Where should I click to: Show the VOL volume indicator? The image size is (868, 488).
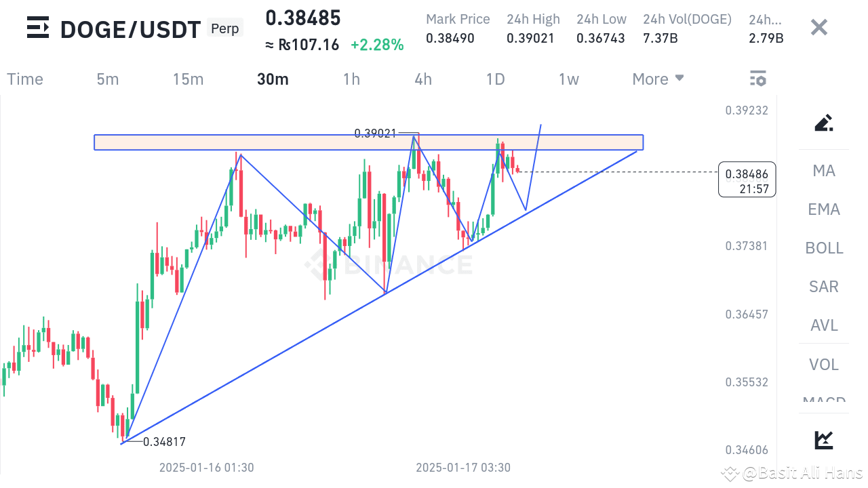[x=823, y=364]
